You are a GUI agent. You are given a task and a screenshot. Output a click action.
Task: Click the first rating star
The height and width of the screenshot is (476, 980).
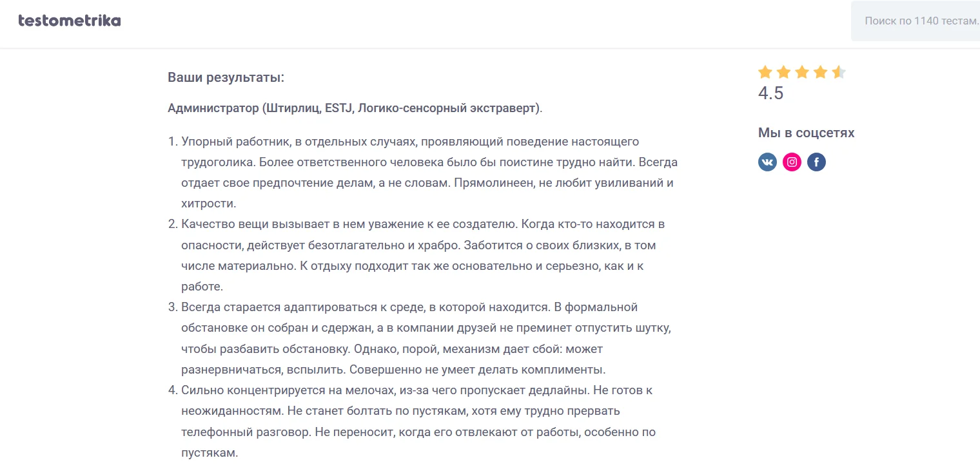tap(765, 72)
